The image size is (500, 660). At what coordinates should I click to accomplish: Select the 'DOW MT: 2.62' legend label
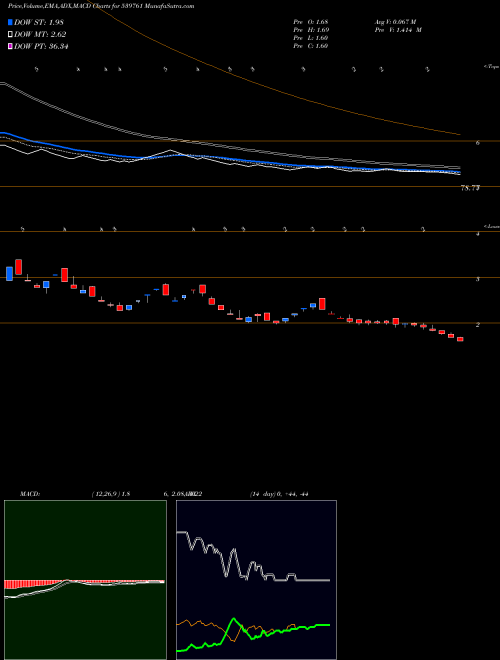[40, 35]
